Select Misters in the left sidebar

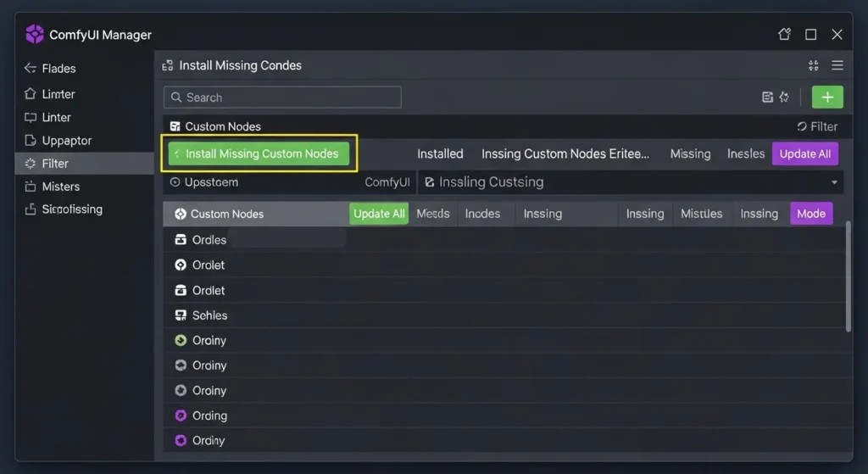[60, 186]
